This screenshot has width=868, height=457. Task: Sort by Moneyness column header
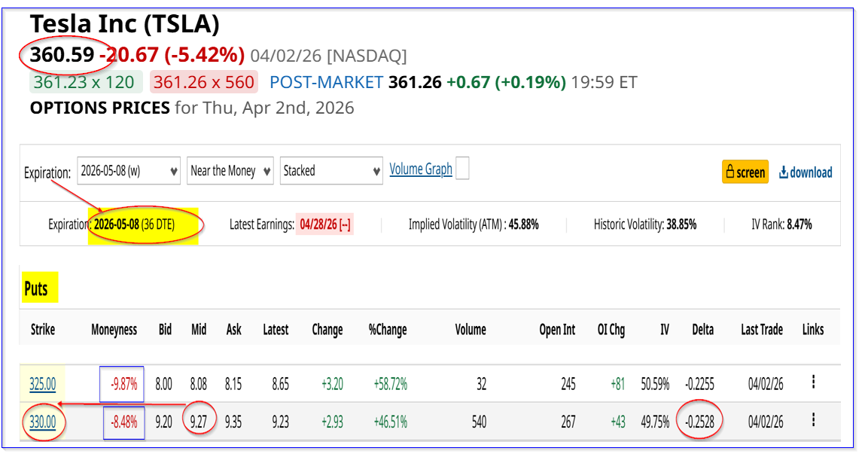114,330
